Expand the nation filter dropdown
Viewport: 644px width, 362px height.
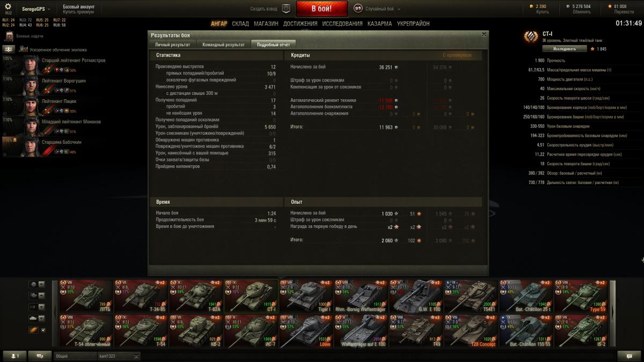(41, 284)
